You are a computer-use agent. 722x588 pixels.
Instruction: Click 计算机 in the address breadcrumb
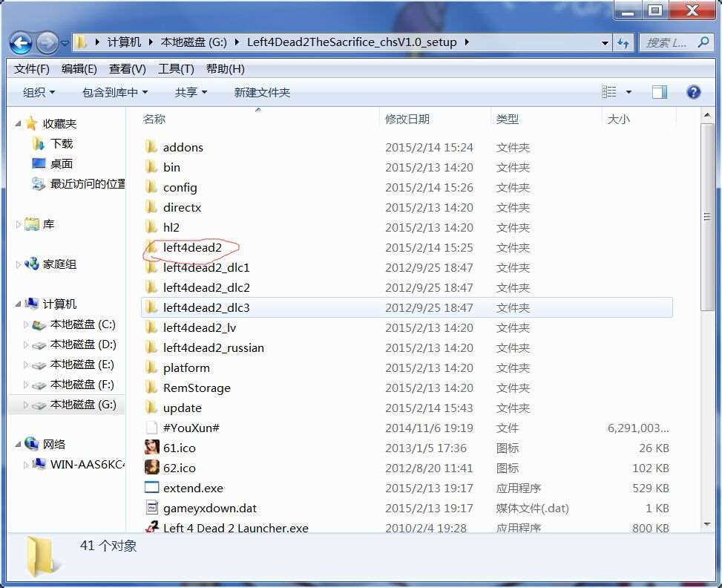point(124,42)
